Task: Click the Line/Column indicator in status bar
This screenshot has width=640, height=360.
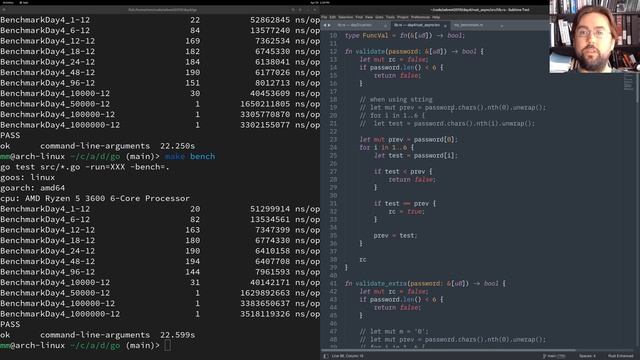Action: [347, 356]
